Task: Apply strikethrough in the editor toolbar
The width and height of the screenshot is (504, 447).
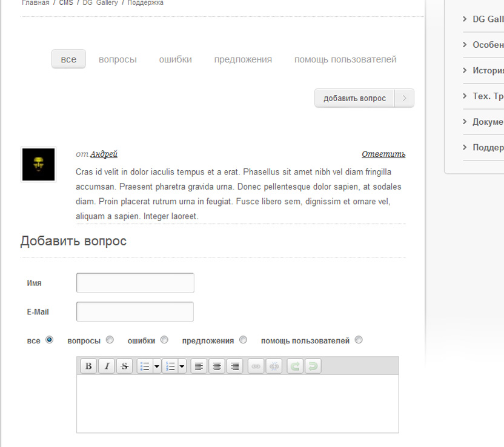Action: point(125,366)
